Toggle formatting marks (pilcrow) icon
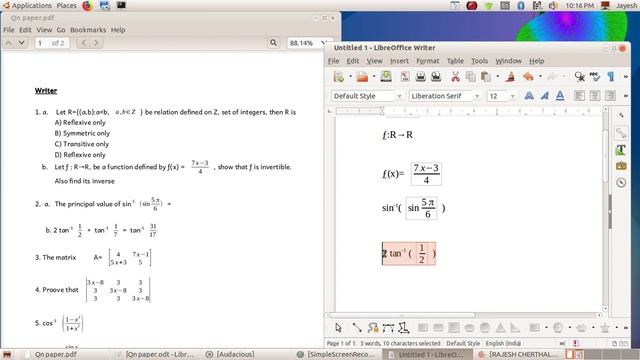 tap(611, 76)
